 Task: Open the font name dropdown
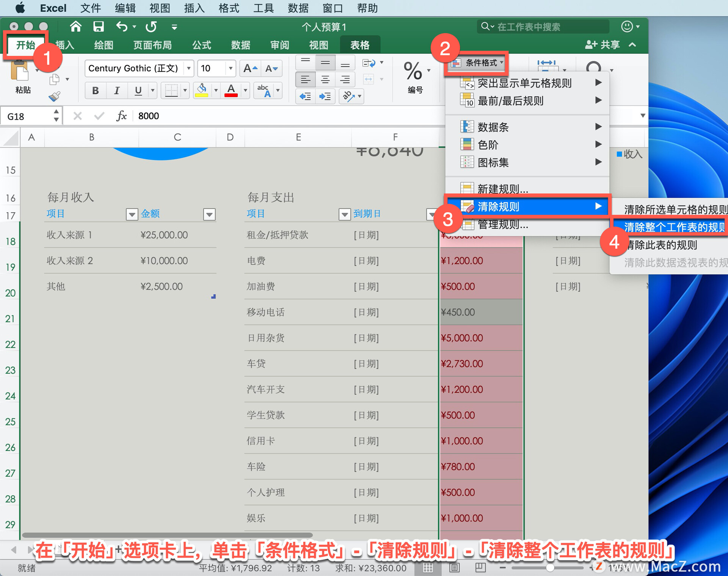[x=188, y=69]
